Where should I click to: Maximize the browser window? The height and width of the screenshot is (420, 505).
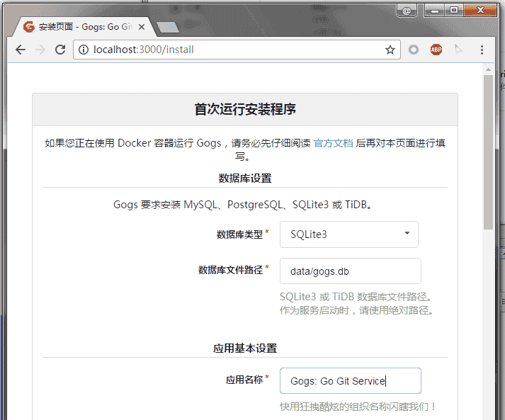pyautogui.click(x=454, y=11)
